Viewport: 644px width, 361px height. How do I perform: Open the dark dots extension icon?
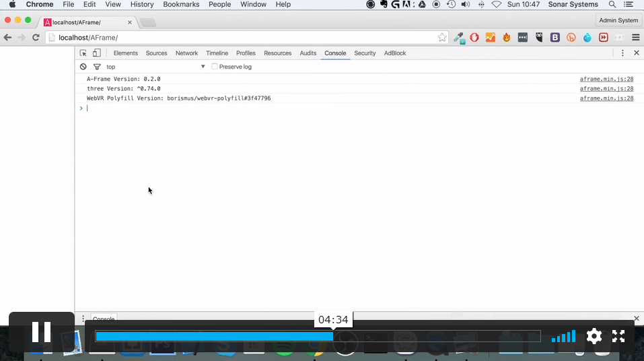[x=522, y=38]
